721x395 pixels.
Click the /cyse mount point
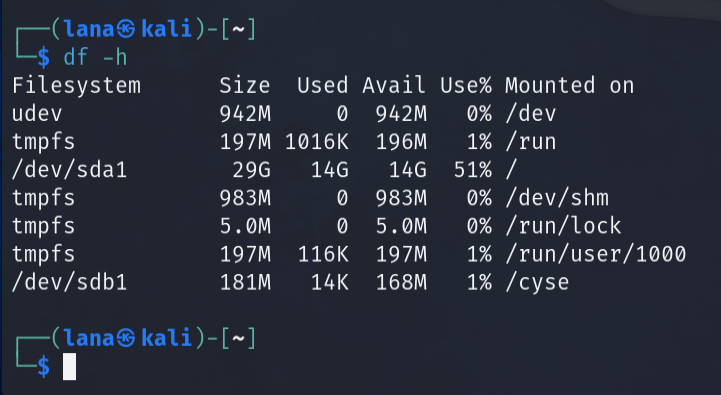[x=537, y=282]
